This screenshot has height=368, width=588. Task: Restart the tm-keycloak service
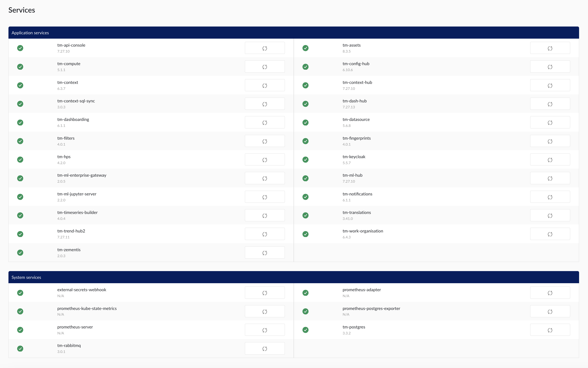coord(550,159)
